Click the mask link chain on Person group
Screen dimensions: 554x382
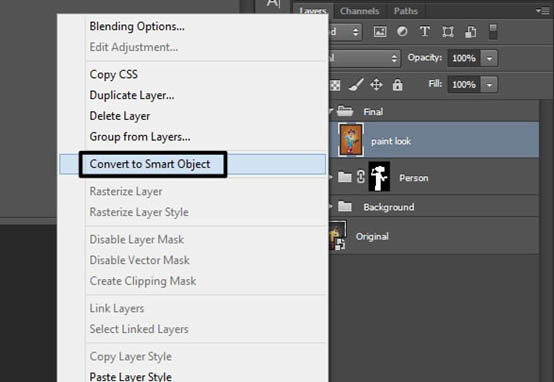[x=361, y=177]
